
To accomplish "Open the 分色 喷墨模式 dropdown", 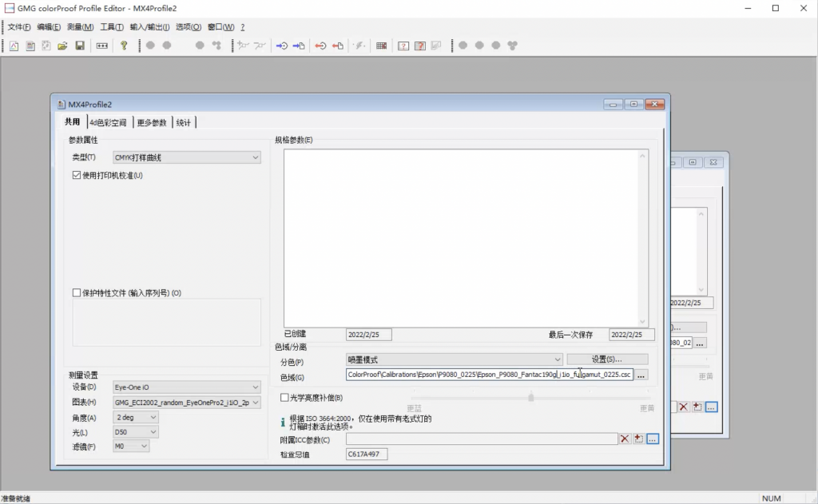I will pyautogui.click(x=454, y=359).
